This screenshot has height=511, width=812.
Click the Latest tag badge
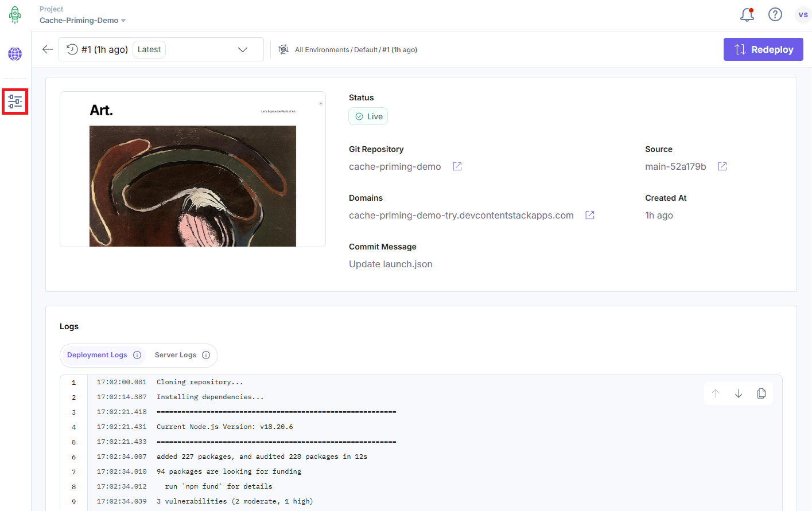tap(149, 49)
